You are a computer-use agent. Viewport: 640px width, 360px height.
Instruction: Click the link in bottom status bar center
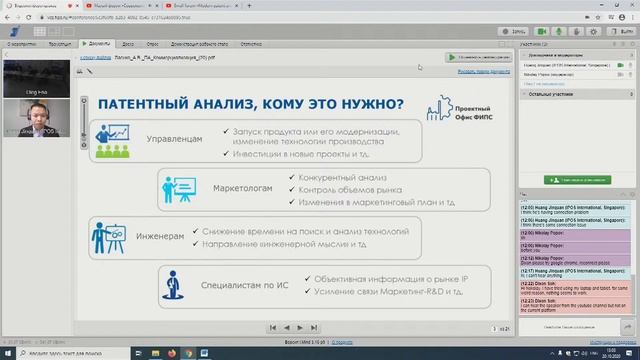click(x=342, y=342)
